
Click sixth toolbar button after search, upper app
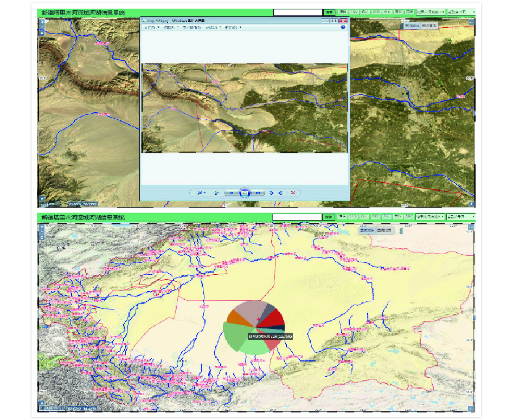pos(398,12)
